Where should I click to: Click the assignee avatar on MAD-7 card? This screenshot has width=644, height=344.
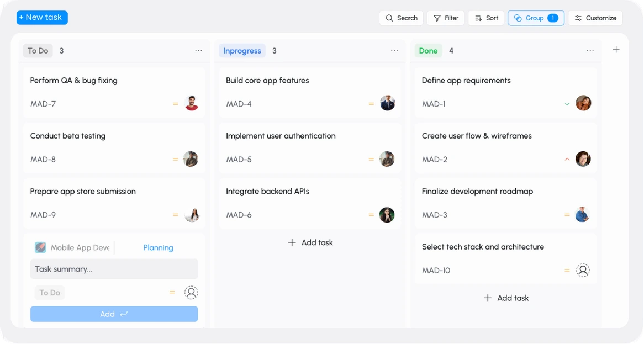[191, 103]
